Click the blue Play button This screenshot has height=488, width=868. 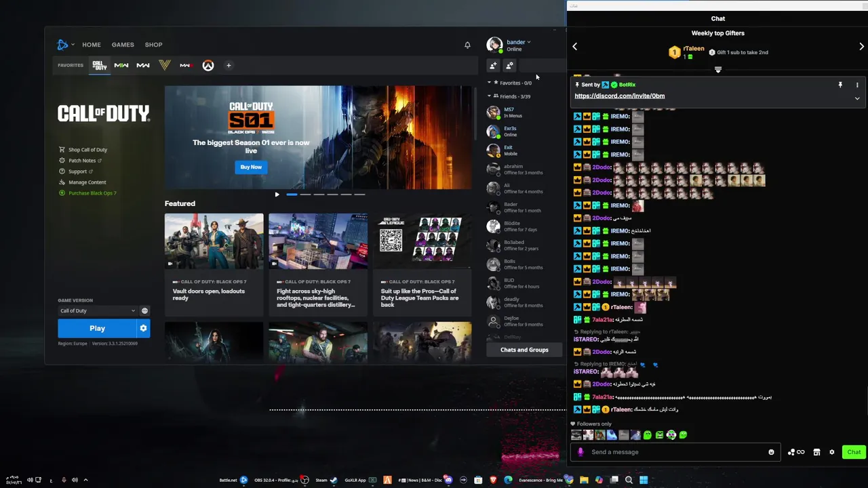tap(97, 328)
